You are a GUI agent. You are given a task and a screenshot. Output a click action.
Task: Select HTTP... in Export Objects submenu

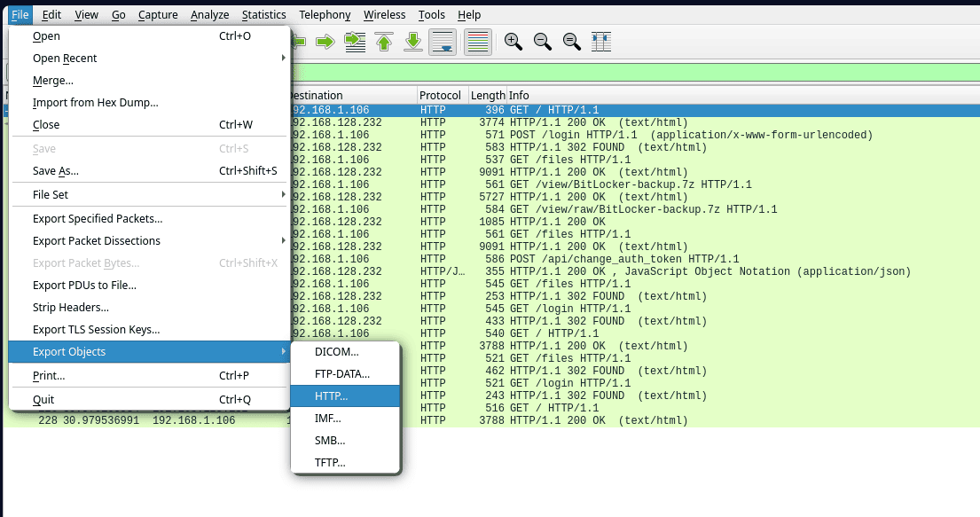click(332, 396)
